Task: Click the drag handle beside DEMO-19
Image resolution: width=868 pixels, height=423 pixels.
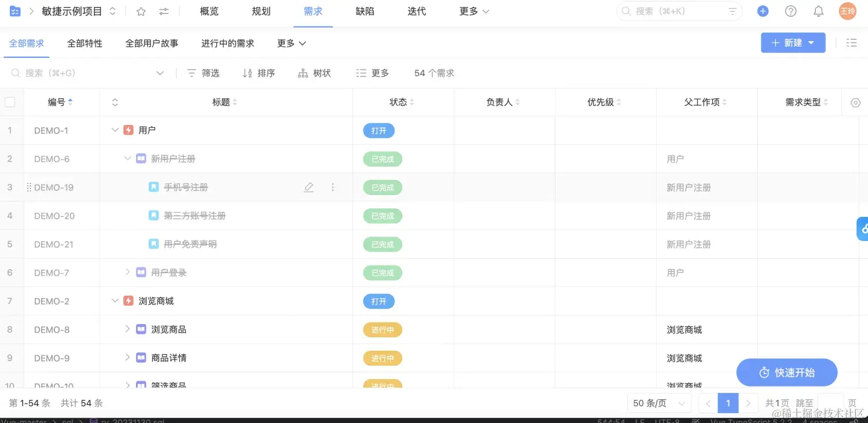Action: point(29,187)
